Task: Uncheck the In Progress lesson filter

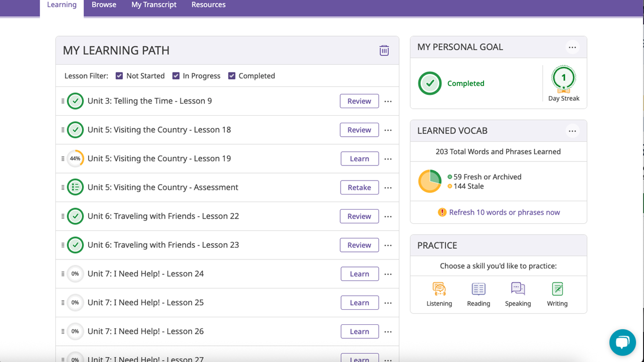Action: 176,76
